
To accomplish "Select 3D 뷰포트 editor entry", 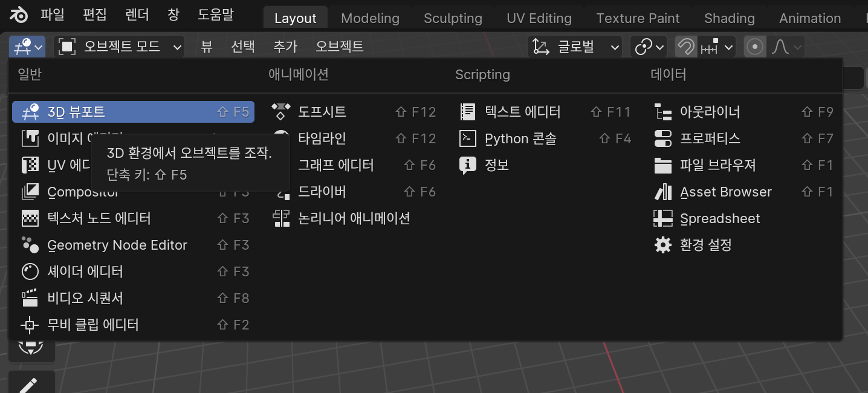I will (x=133, y=112).
